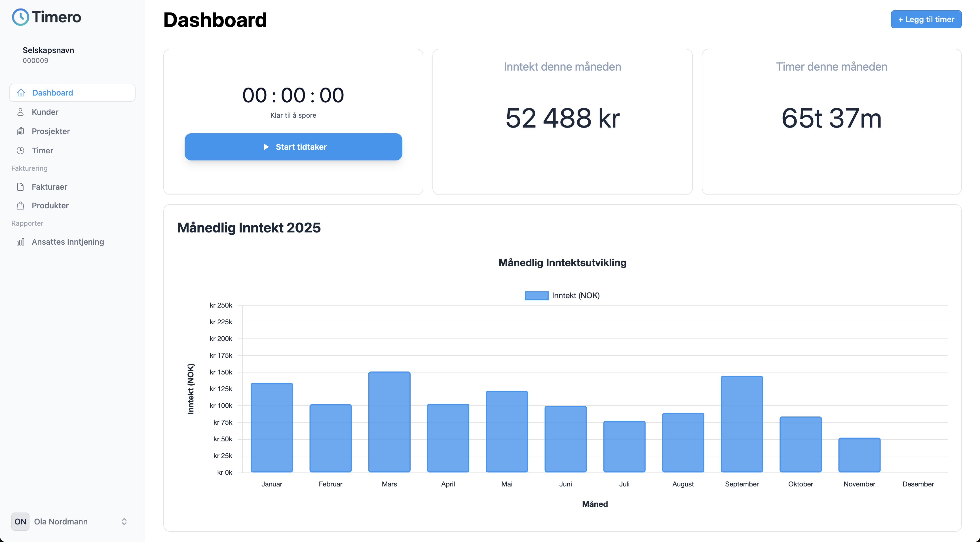Click the Timero clock logo
This screenshot has height=542, width=980.
pos(20,17)
